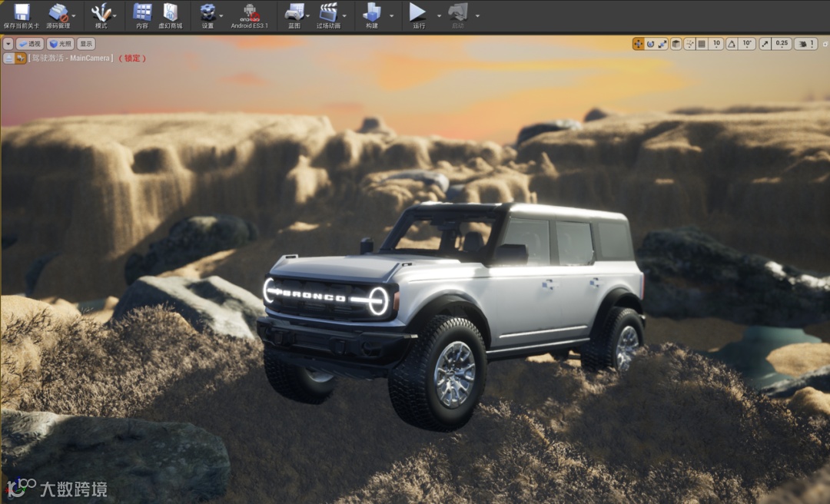Select the scale gizmo tool

click(662, 44)
